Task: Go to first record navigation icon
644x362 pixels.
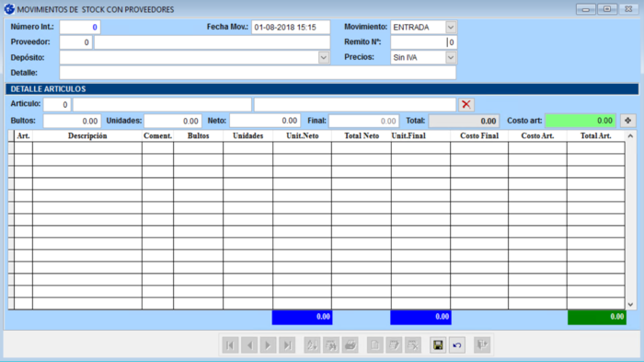Action: tap(230, 344)
